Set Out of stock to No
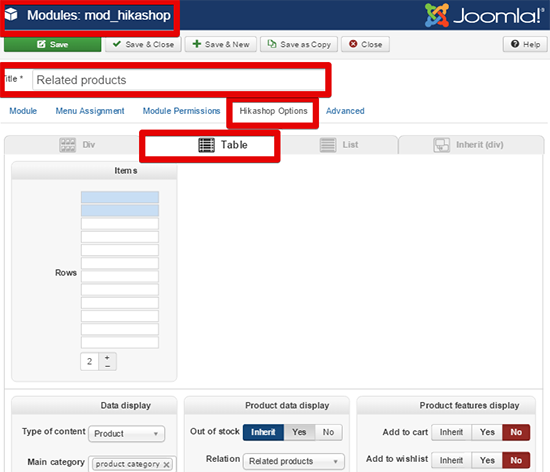550x472 pixels. (328, 432)
